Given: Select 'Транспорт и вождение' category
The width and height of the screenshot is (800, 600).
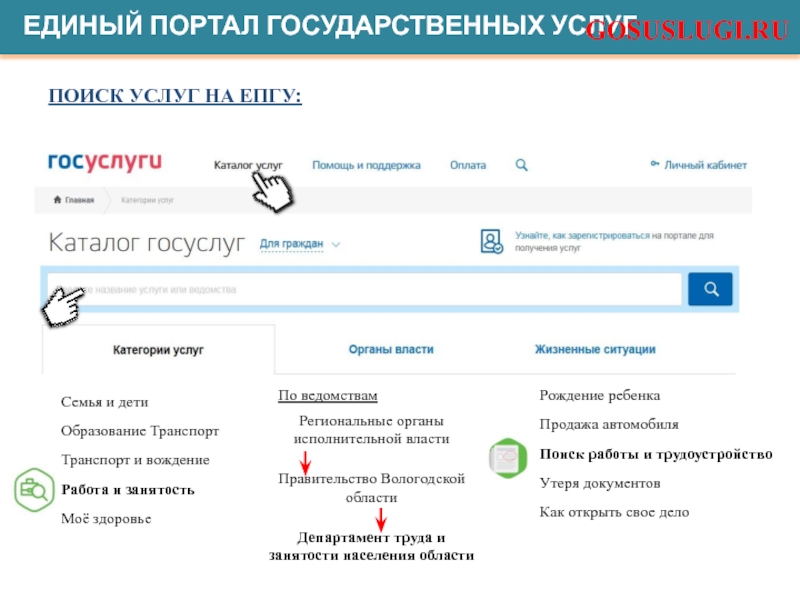Looking at the screenshot, I should [135, 460].
